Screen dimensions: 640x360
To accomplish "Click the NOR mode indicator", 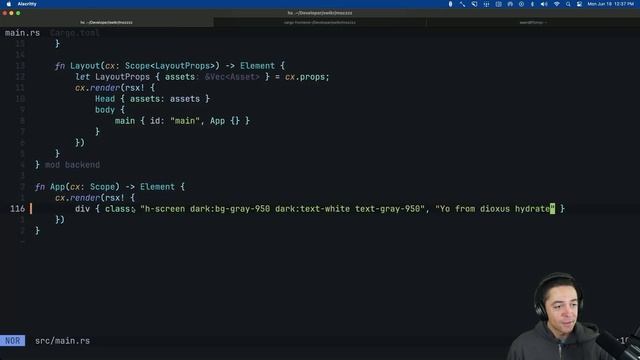I will coord(13,341).
